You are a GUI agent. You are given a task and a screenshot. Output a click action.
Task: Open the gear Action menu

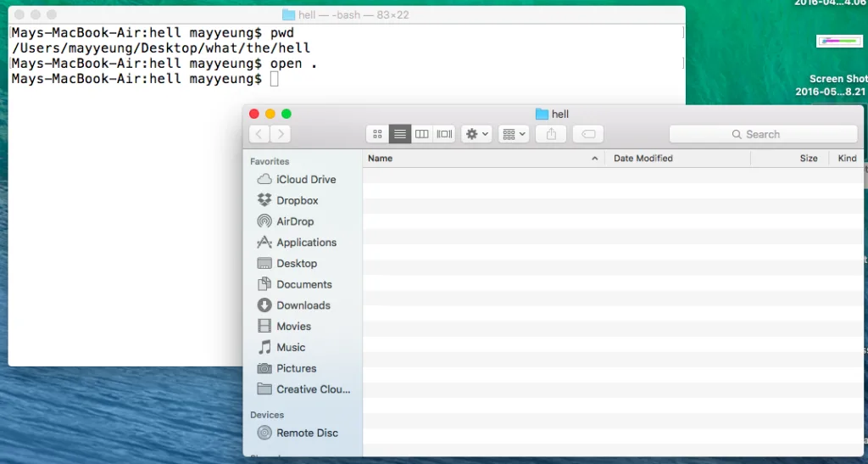click(476, 134)
